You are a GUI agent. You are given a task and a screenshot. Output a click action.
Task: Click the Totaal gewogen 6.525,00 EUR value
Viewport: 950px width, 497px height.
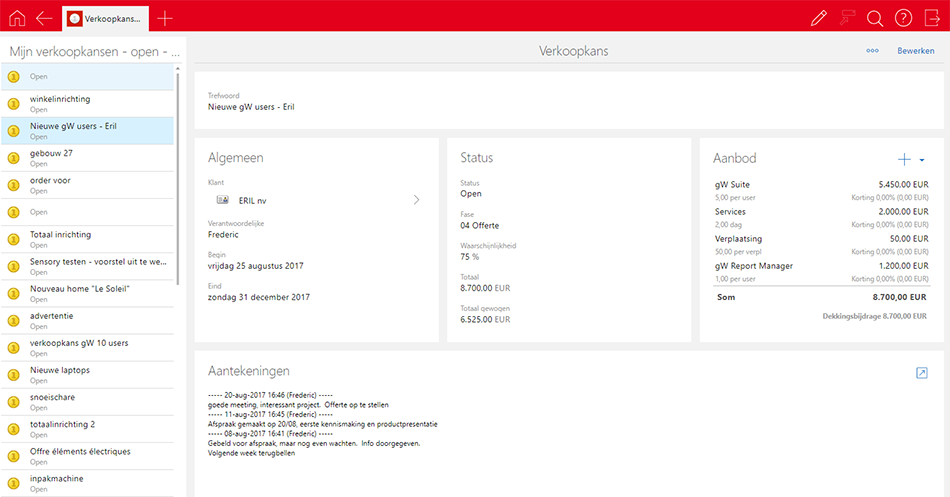click(x=485, y=319)
